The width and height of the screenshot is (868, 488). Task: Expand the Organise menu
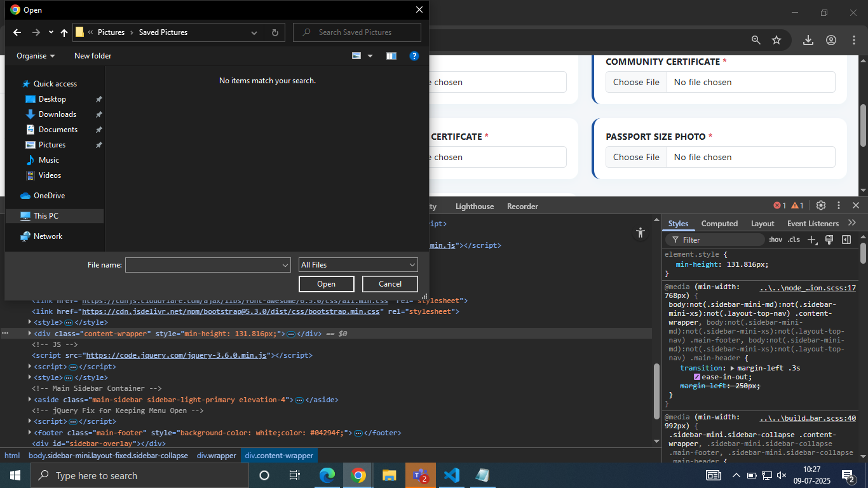pos(36,56)
